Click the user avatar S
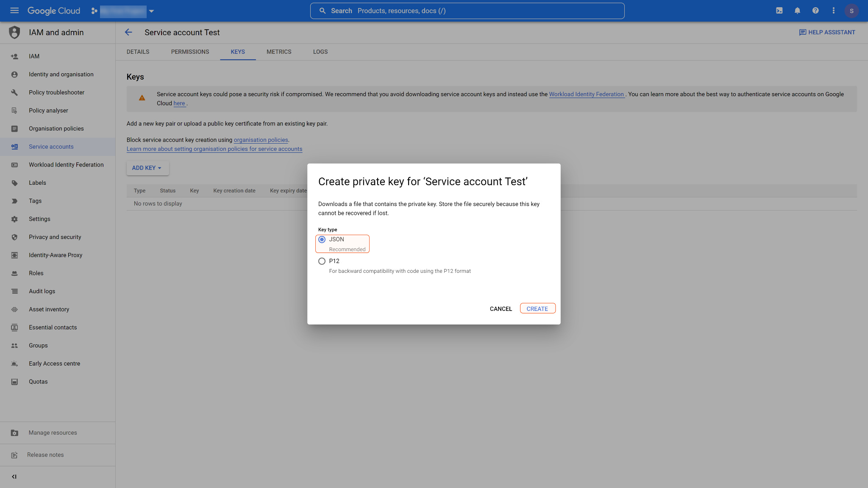 pyautogui.click(x=851, y=11)
